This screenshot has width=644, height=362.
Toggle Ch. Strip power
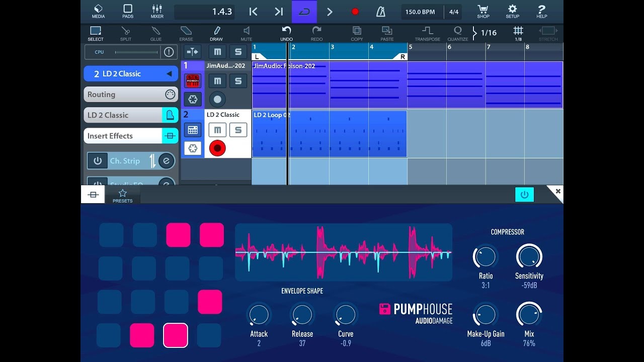[98, 161]
